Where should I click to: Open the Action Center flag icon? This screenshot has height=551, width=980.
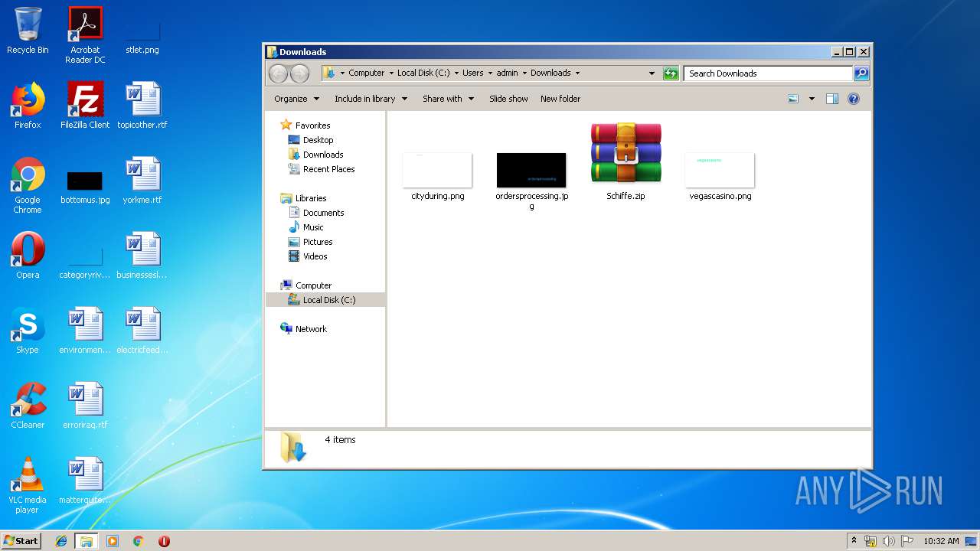pyautogui.click(x=907, y=541)
